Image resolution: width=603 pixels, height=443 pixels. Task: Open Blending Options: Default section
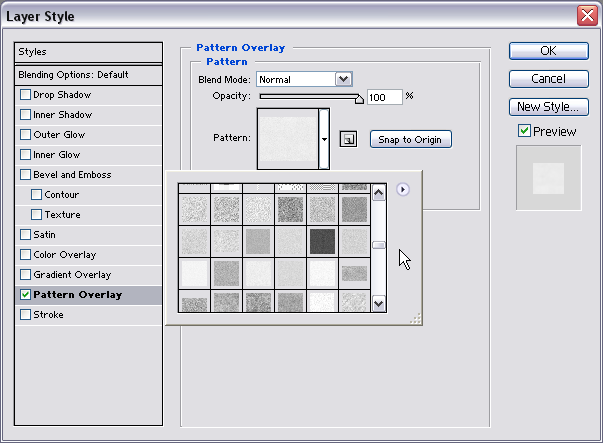pos(88,75)
